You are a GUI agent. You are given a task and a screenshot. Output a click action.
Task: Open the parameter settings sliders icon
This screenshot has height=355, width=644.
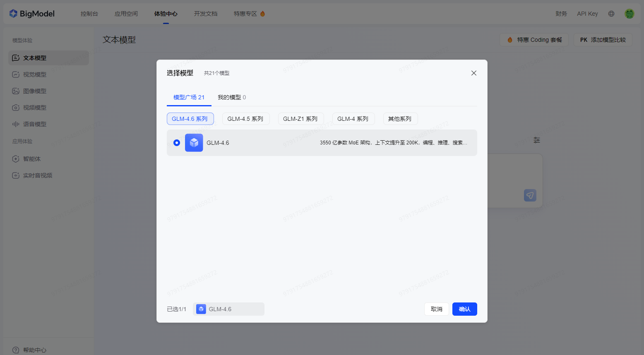click(537, 140)
